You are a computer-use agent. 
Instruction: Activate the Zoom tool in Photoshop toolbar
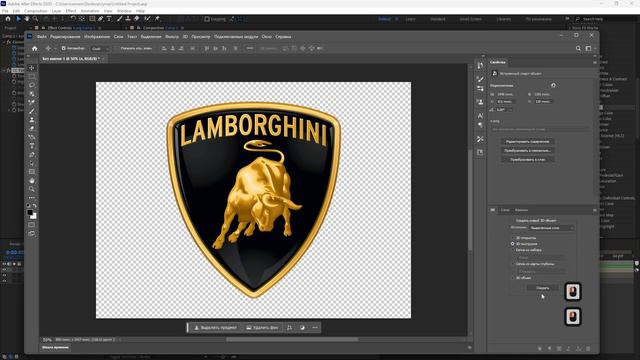click(x=32, y=189)
